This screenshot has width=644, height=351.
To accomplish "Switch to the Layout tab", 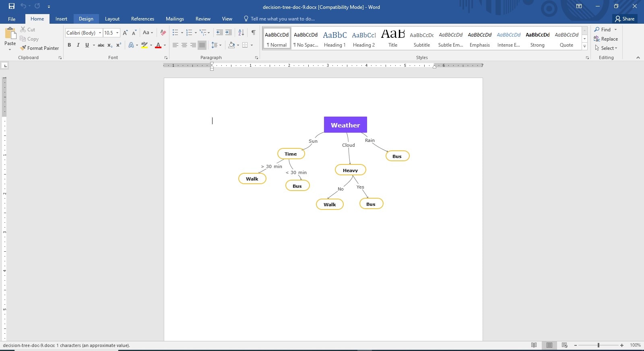I will [x=112, y=19].
